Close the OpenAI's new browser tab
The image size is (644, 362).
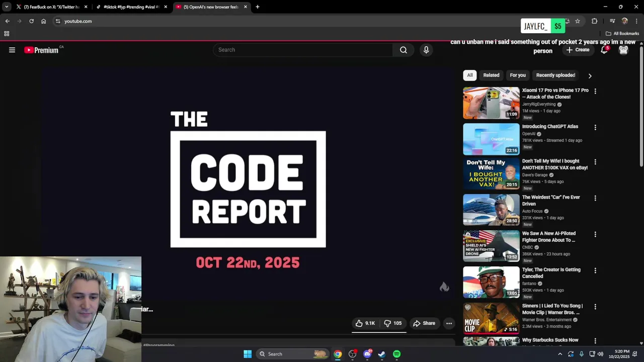coord(246,7)
